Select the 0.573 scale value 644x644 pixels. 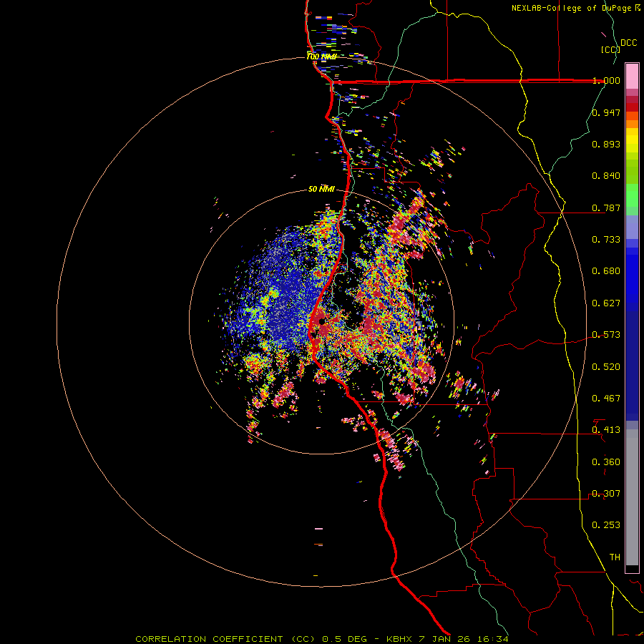(x=606, y=335)
